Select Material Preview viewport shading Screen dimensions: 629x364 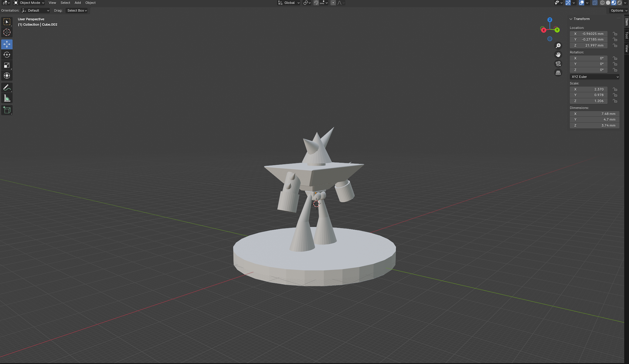(614, 3)
